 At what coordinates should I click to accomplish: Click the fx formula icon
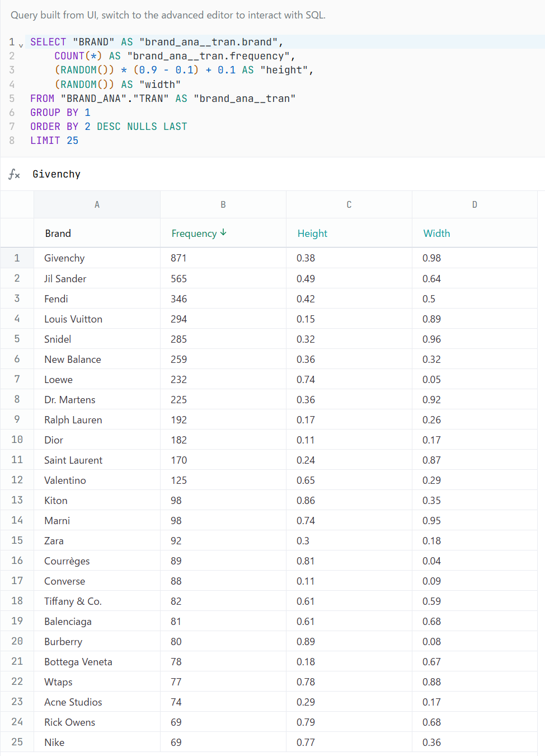(15, 175)
